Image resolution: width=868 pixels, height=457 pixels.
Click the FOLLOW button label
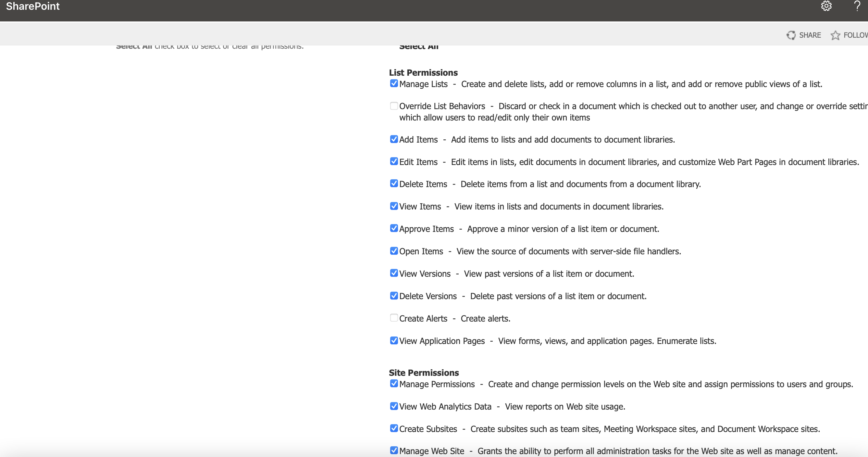[x=856, y=35]
